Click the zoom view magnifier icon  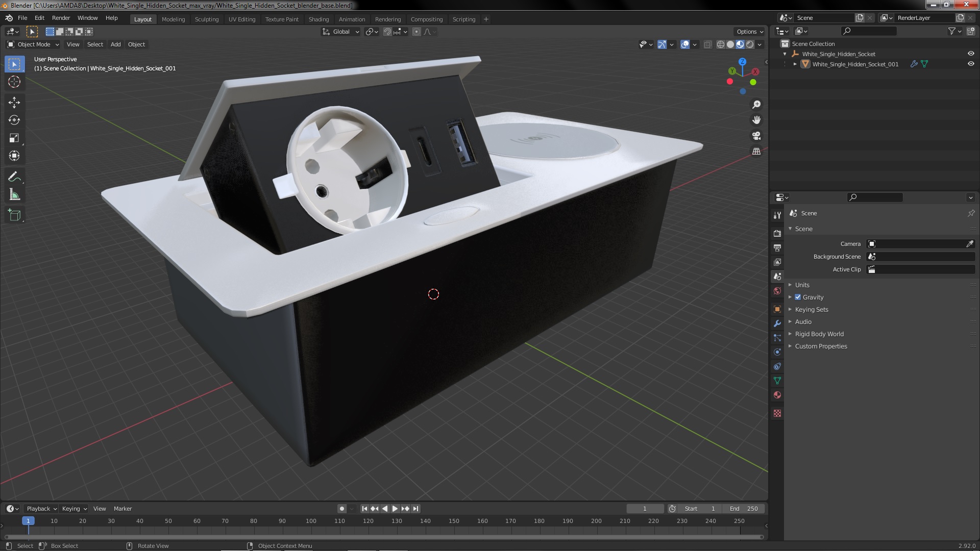[x=756, y=105]
